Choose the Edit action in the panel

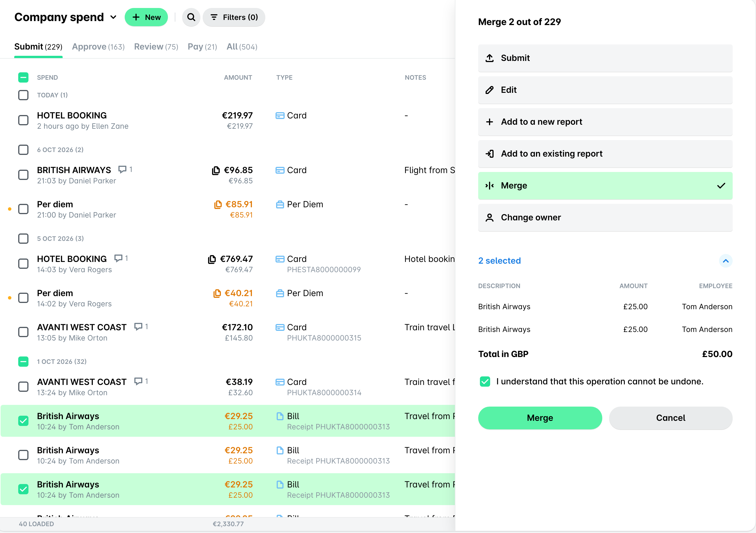(605, 90)
